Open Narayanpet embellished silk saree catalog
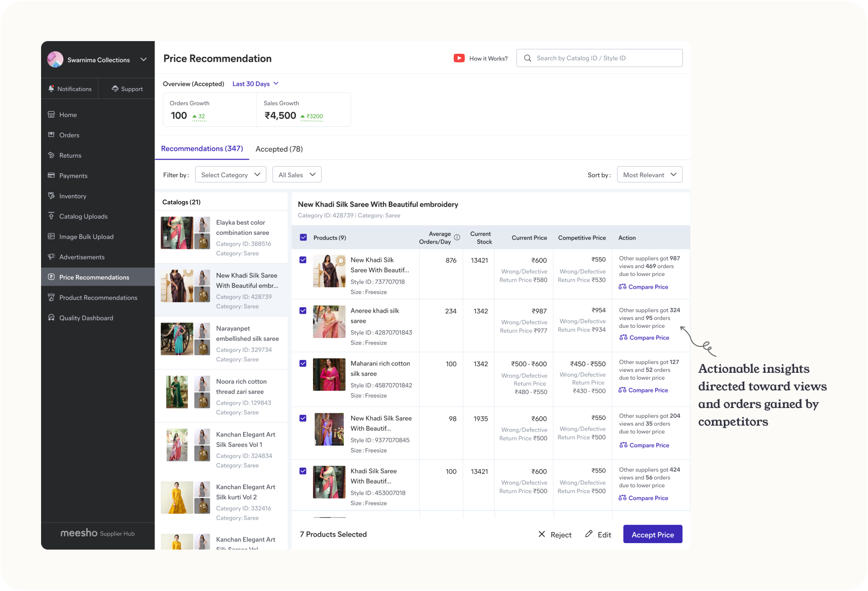Screen dimensions: 868x591 [222, 343]
